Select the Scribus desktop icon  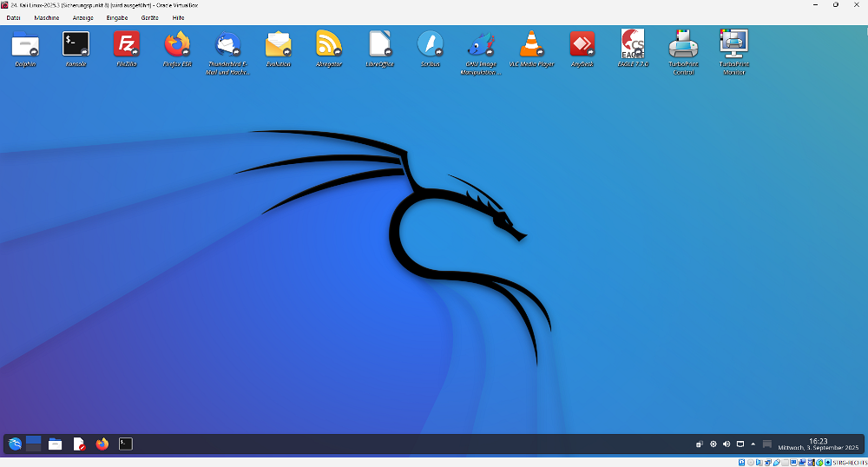click(430, 43)
